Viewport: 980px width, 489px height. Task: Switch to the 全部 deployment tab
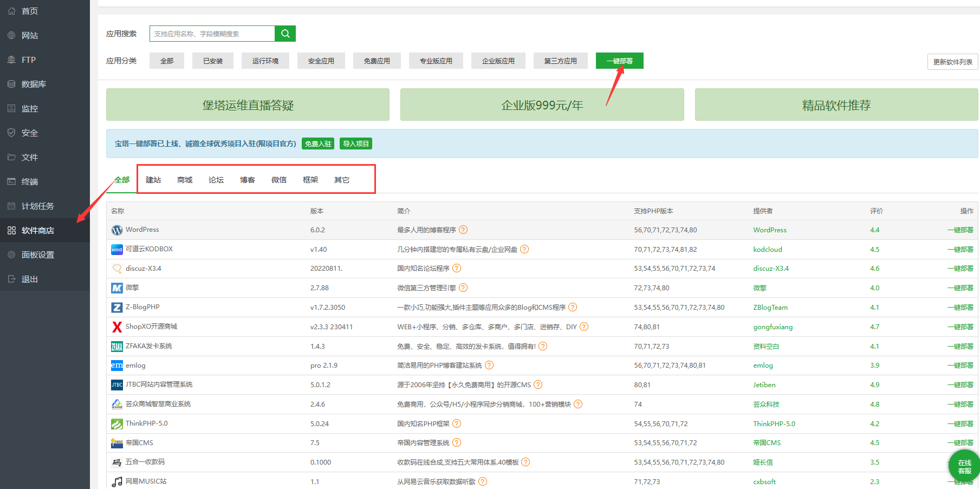point(122,180)
